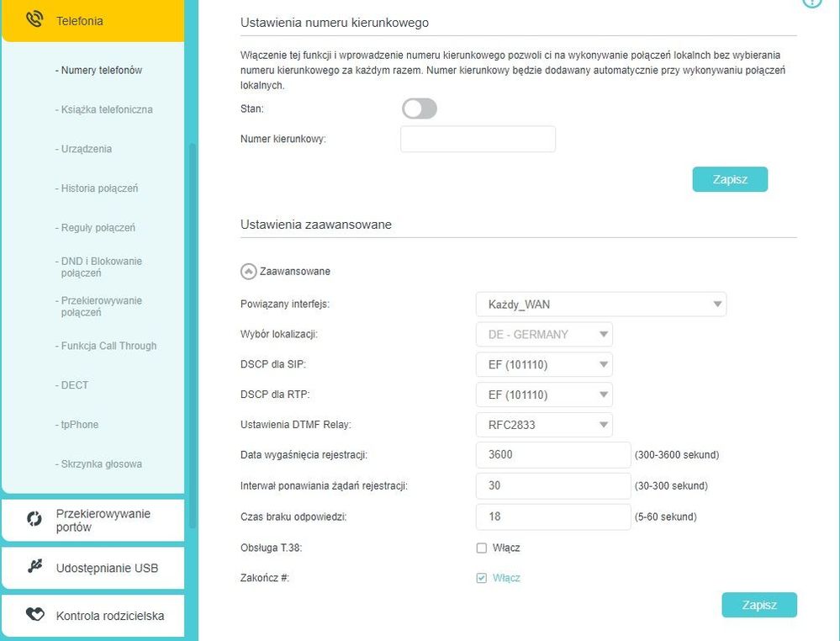The image size is (840, 641).
Task: Click the help icon at top right
Action: [x=812, y=3]
